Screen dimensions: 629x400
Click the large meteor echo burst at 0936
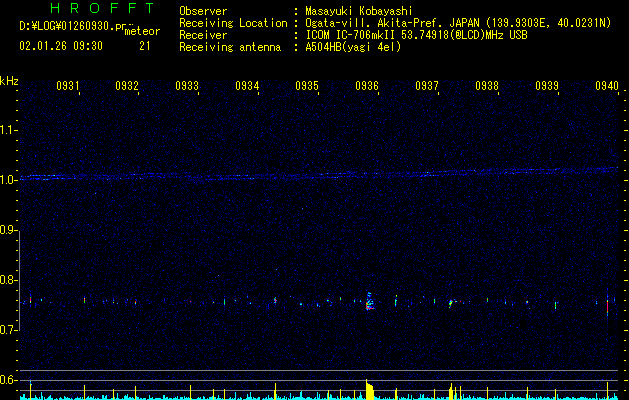(x=369, y=301)
